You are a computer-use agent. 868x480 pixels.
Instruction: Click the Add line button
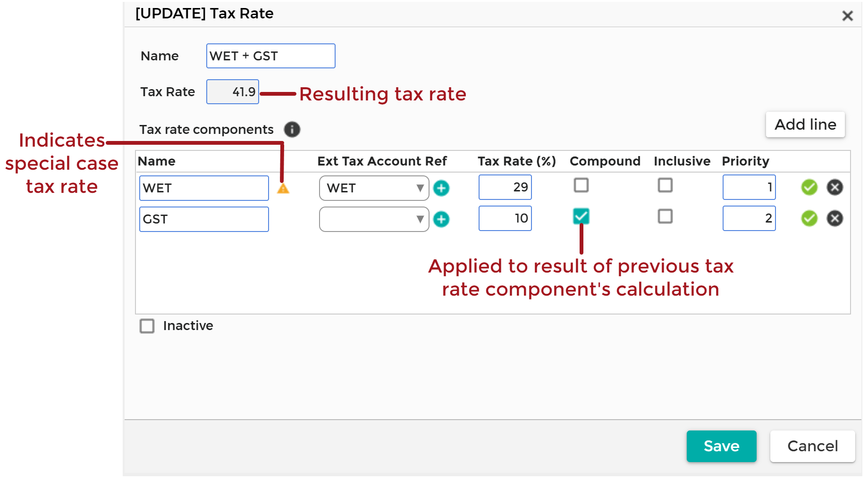coord(805,124)
